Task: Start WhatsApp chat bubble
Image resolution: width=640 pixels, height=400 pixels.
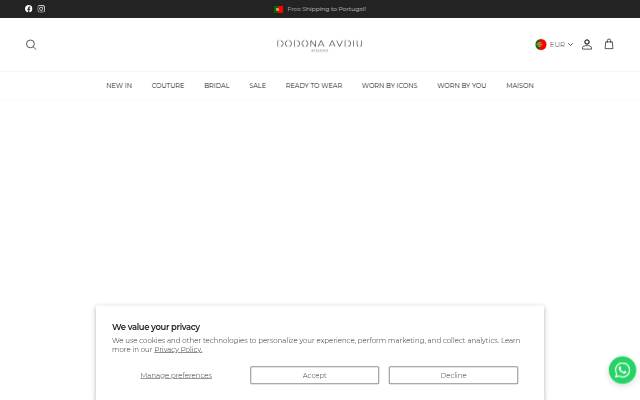Action: coord(622,370)
